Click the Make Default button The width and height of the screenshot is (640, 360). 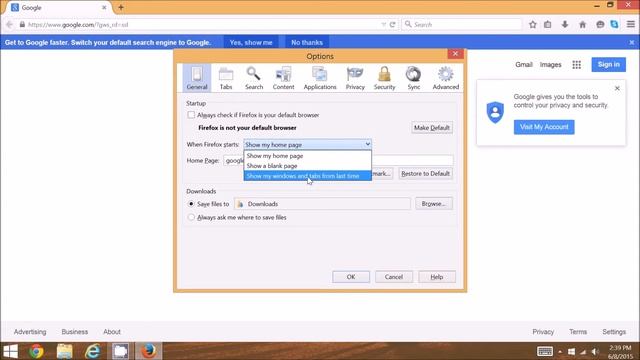[432, 128]
